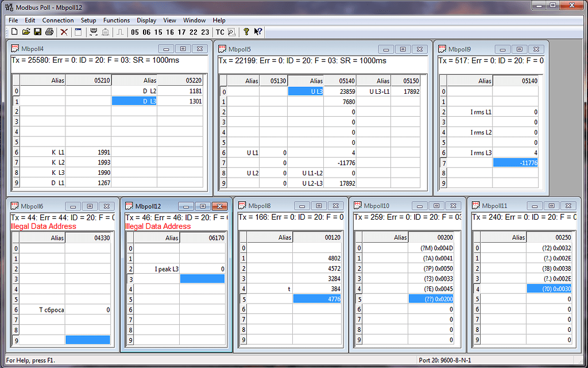Select value 1267 for D L1 in Mbpoll4

[x=88, y=183]
